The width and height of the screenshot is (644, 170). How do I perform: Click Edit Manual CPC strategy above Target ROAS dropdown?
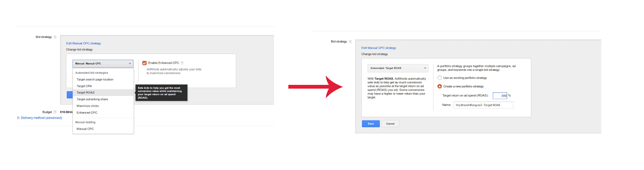[379, 48]
